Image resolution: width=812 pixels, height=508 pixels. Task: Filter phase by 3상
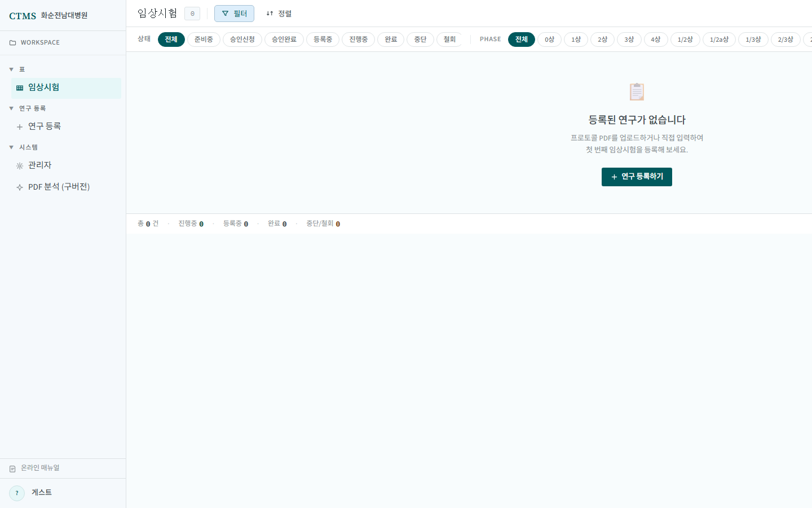[629, 40]
